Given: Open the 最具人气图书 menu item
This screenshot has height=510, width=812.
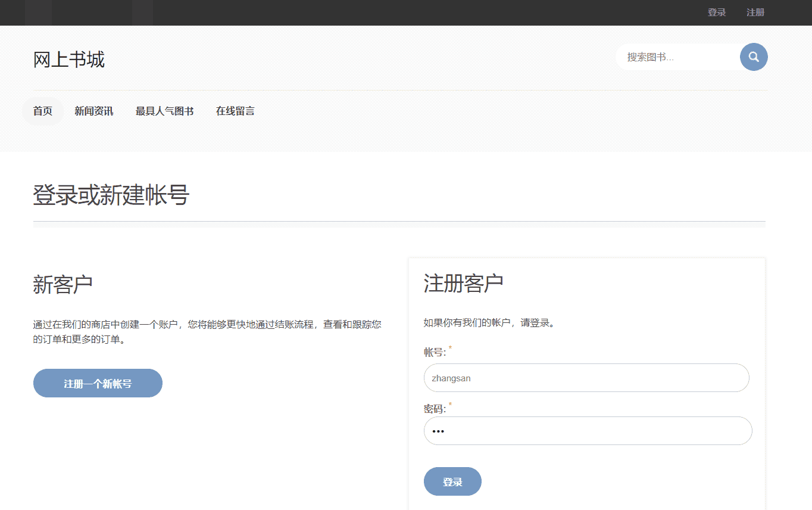Looking at the screenshot, I should 164,111.
